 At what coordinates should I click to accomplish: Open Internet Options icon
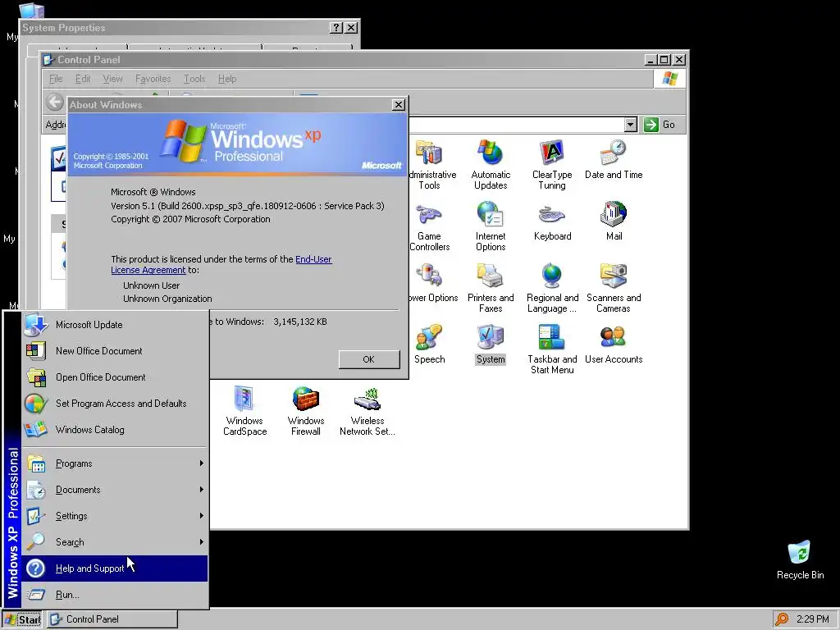point(491,226)
